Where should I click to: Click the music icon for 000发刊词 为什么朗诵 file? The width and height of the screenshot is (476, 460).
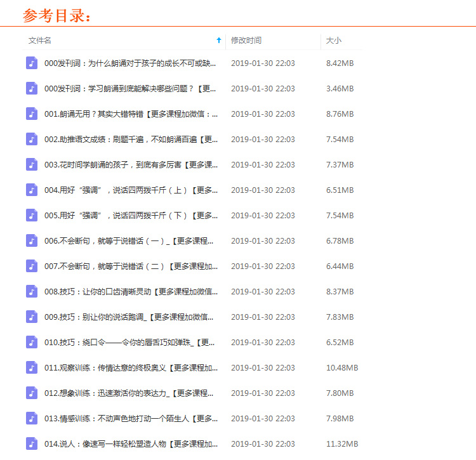point(32,63)
